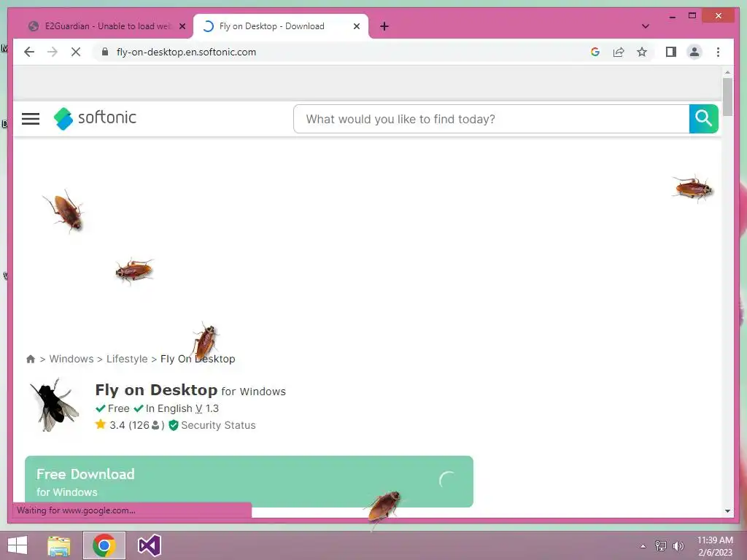
Task: Click the version V 1.3 label
Action: [206, 408]
